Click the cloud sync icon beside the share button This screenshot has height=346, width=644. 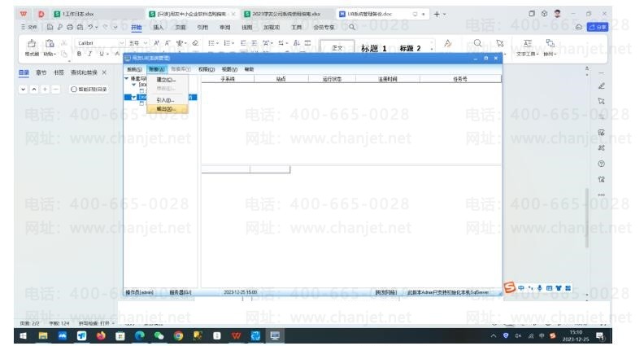[x=579, y=27]
